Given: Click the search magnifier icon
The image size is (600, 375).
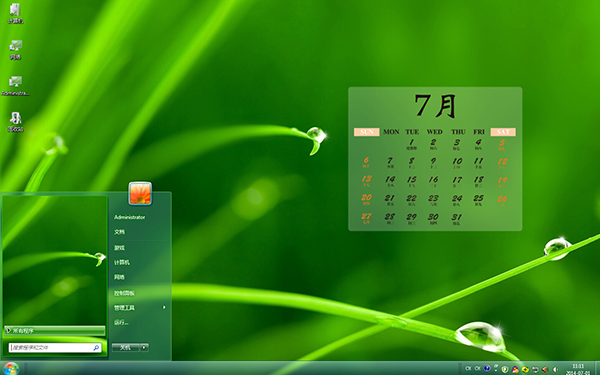Looking at the screenshot, I should (x=96, y=347).
